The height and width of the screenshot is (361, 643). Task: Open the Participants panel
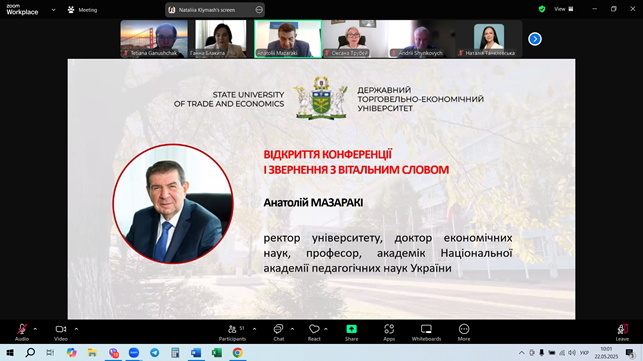tap(233, 332)
